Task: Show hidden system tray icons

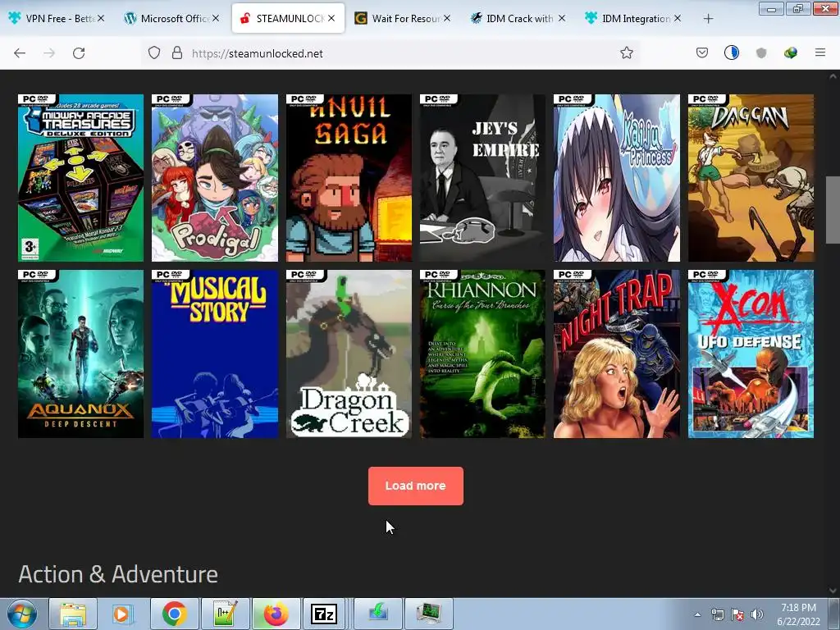Action: click(697, 614)
